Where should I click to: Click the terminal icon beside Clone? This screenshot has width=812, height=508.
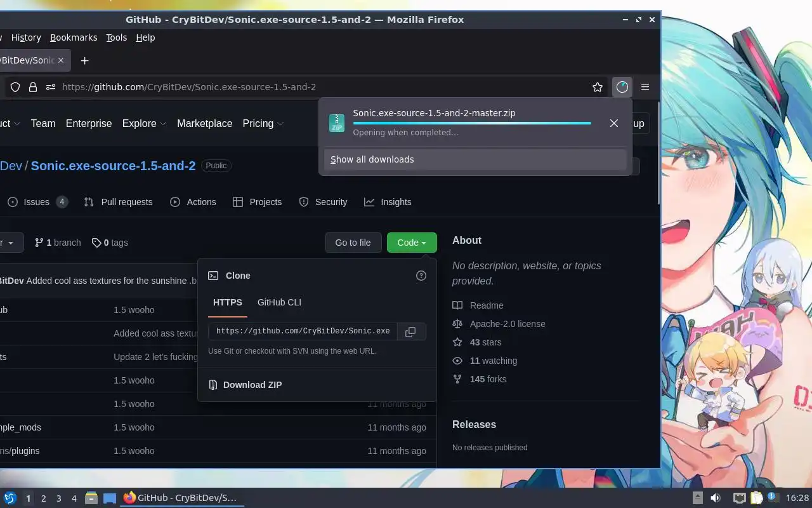tap(213, 276)
